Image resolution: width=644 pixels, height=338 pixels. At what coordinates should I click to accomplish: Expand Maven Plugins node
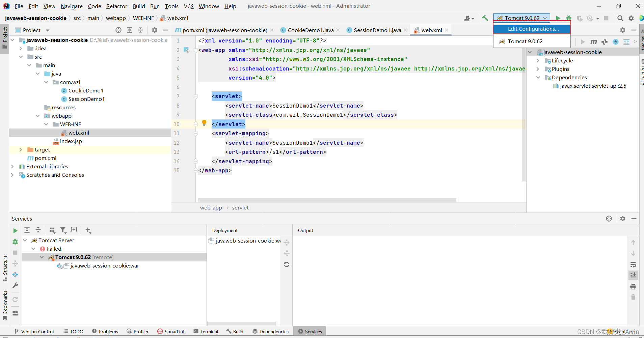click(538, 69)
